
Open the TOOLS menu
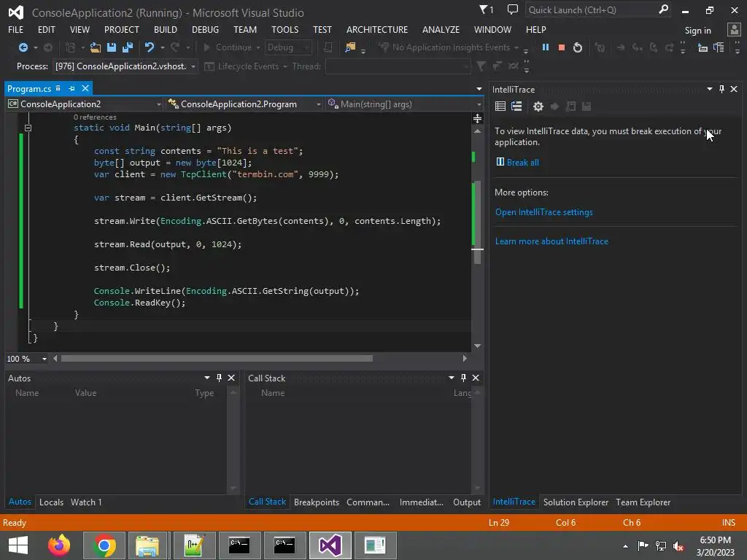point(285,29)
